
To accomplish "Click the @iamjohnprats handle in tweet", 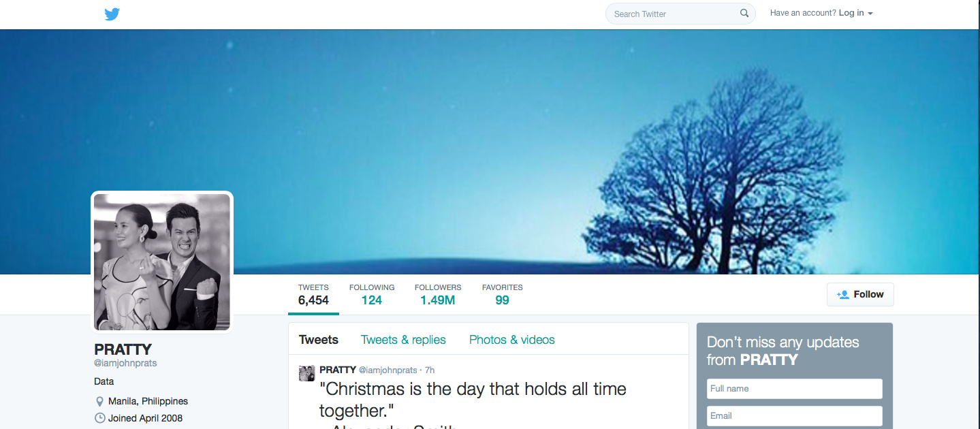I will point(388,370).
